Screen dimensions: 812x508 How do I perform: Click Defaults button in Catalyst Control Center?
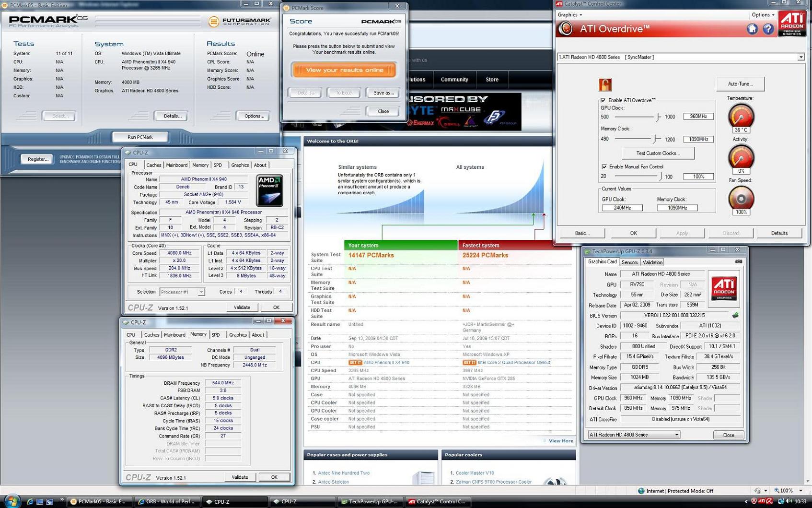coord(779,233)
